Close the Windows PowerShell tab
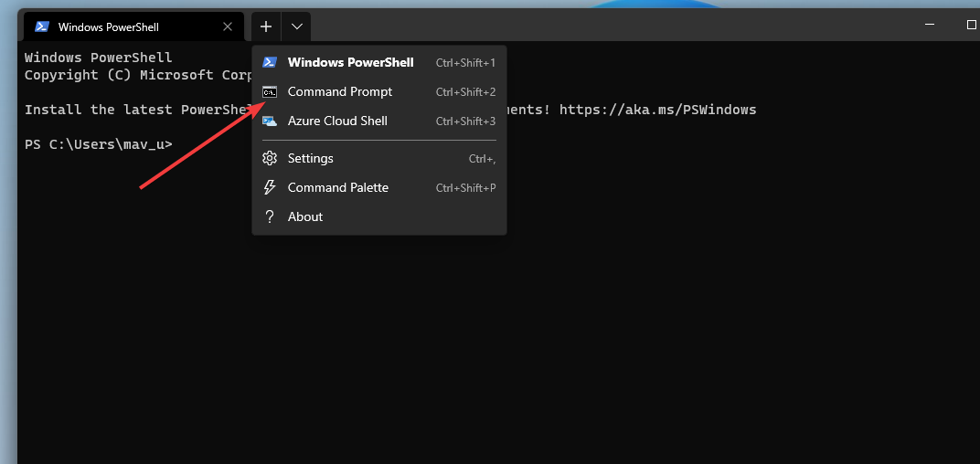The width and height of the screenshot is (980, 464). click(228, 26)
